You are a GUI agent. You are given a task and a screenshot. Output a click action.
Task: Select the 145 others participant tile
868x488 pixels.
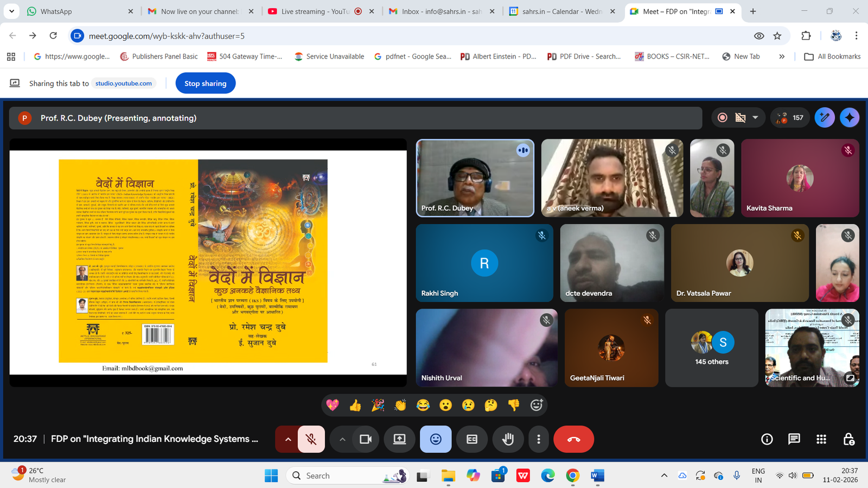[711, 348]
